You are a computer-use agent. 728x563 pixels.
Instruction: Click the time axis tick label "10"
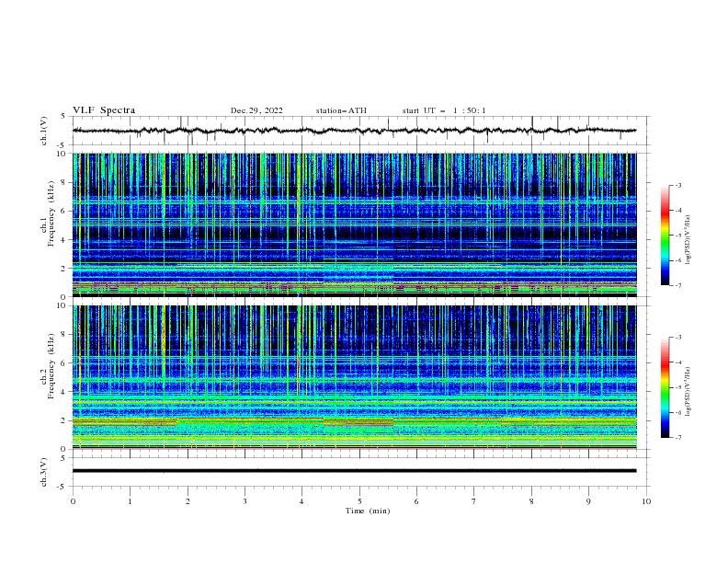(646, 501)
